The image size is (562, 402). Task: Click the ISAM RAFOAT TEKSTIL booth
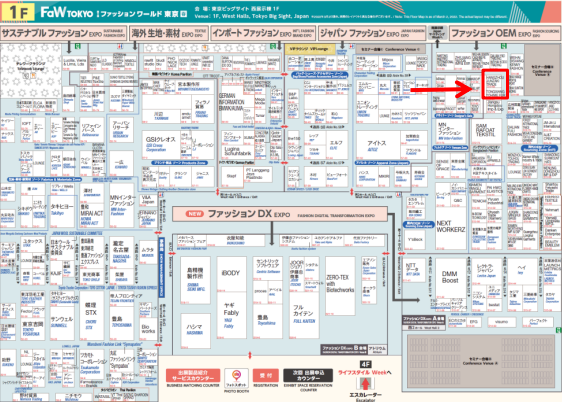485,130
